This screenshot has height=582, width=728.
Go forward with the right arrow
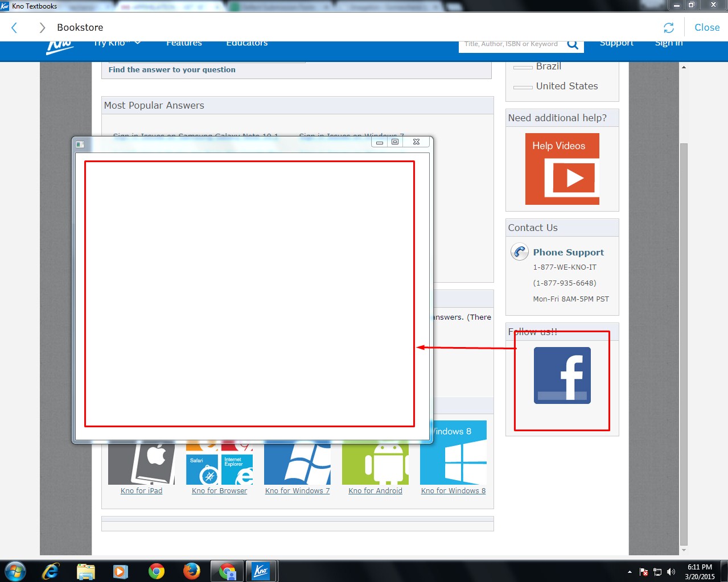click(42, 27)
